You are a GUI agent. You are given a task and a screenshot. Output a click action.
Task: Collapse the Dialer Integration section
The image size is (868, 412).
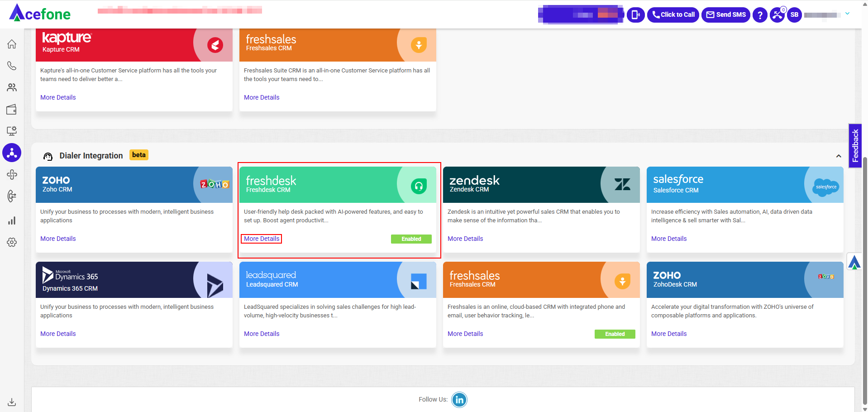839,156
